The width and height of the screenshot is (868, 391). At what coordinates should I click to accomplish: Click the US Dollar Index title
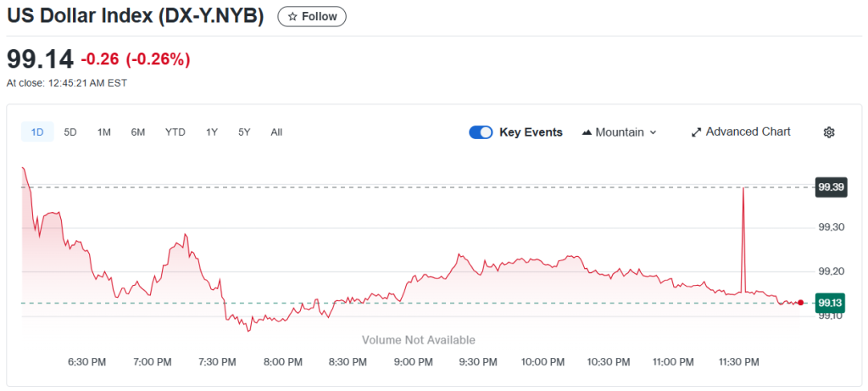[136, 16]
